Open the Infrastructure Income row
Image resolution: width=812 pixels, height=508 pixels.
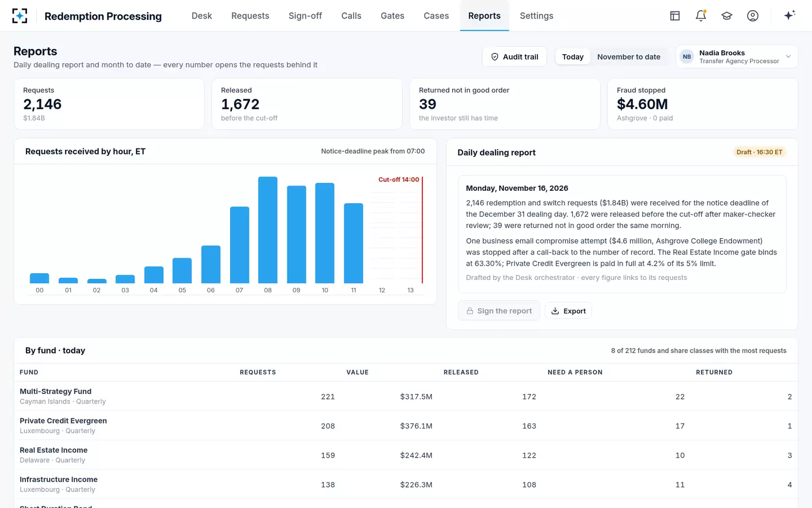405,484
